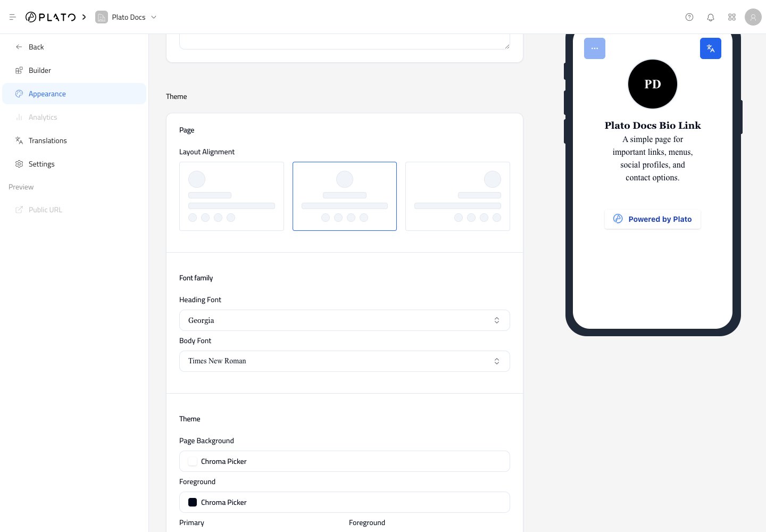Image resolution: width=766 pixels, height=532 pixels.
Task: Click the Powered by Plato button
Action: (x=653, y=219)
